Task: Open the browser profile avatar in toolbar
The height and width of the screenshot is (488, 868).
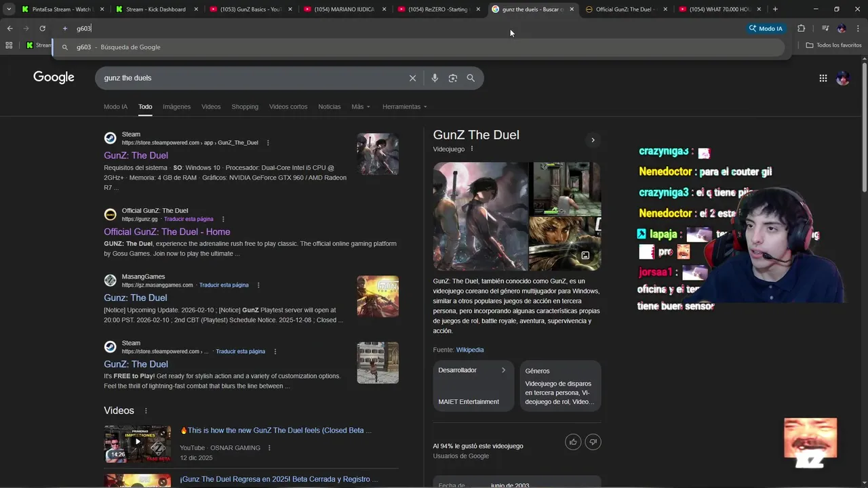Action: pyautogui.click(x=842, y=28)
